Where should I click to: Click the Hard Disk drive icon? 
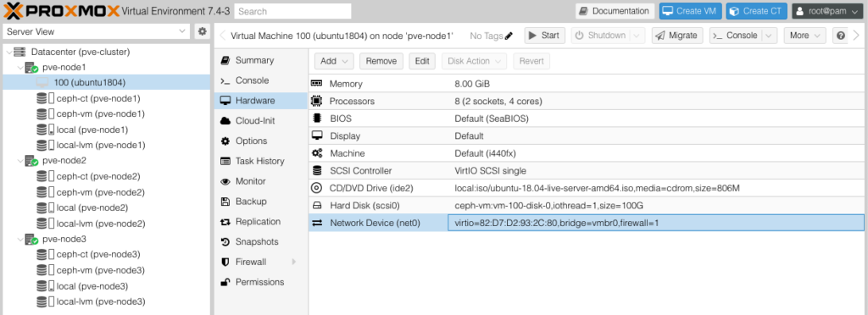point(317,206)
